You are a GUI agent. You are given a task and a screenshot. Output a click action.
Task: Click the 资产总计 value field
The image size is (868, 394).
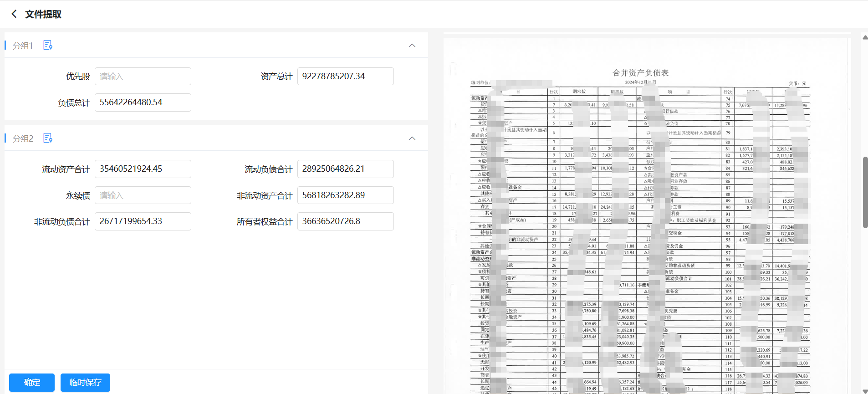tap(345, 77)
